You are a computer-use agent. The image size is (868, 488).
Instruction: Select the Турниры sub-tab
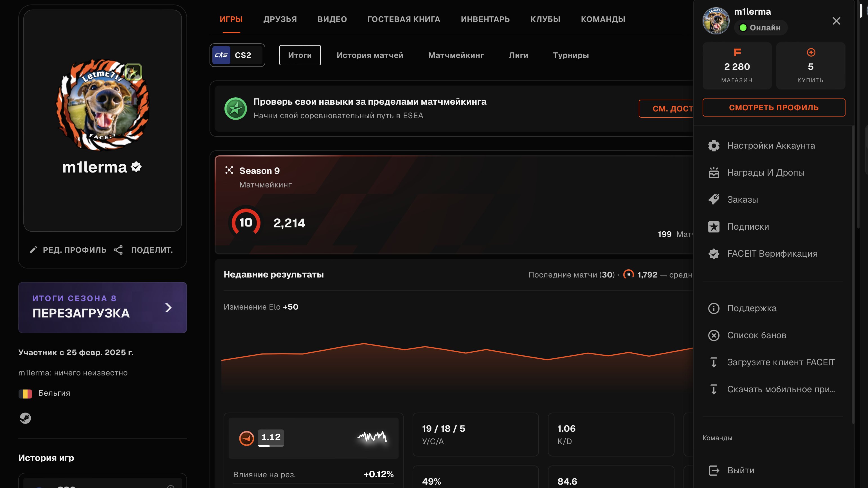pyautogui.click(x=570, y=55)
